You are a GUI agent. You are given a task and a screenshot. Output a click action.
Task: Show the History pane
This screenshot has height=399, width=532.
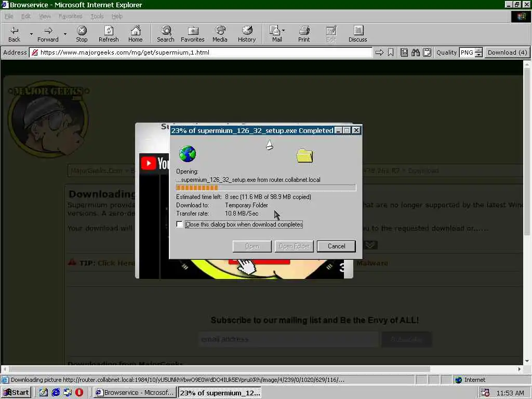click(x=247, y=34)
